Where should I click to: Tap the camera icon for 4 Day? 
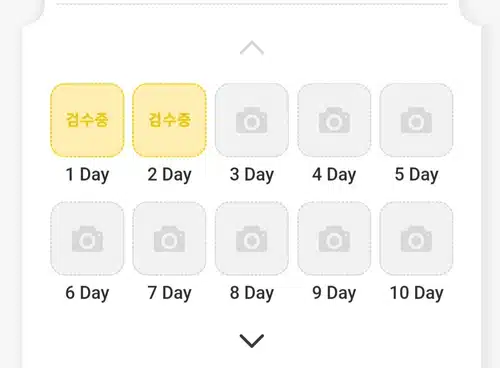[x=334, y=120]
